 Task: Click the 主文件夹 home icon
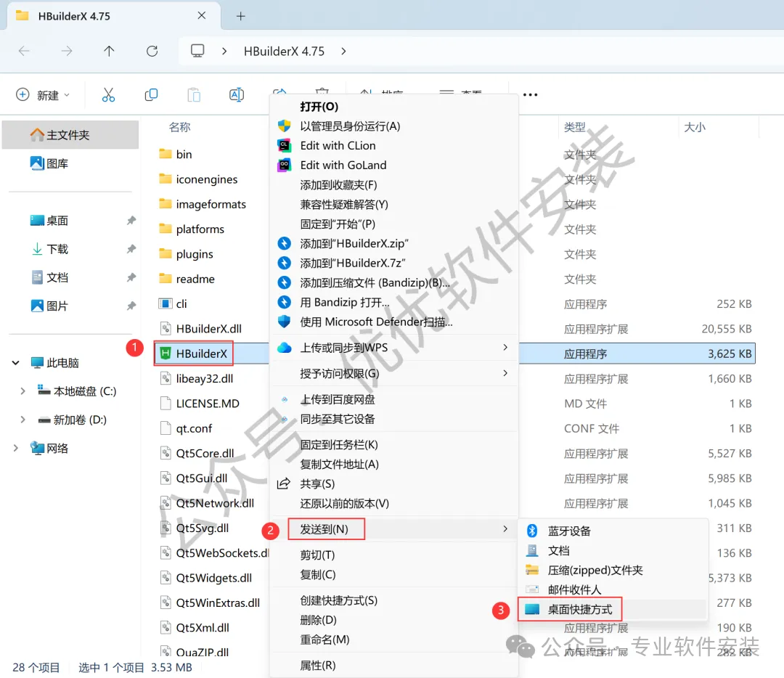pos(37,135)
